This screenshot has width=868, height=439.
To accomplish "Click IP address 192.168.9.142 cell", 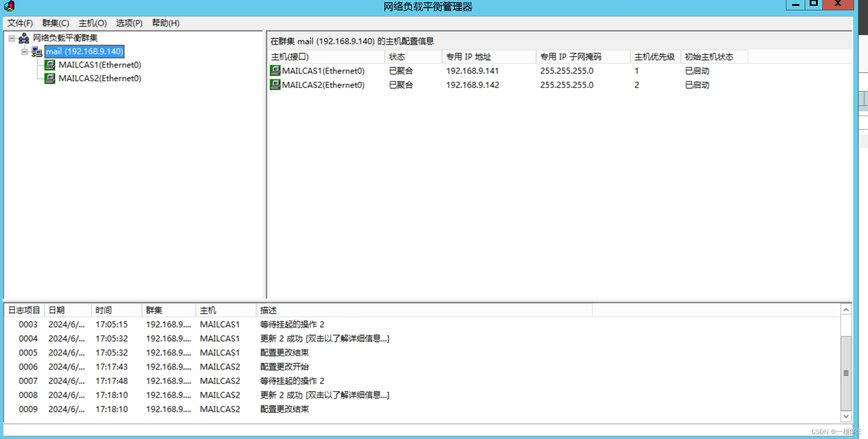I will tap(472, 85).
